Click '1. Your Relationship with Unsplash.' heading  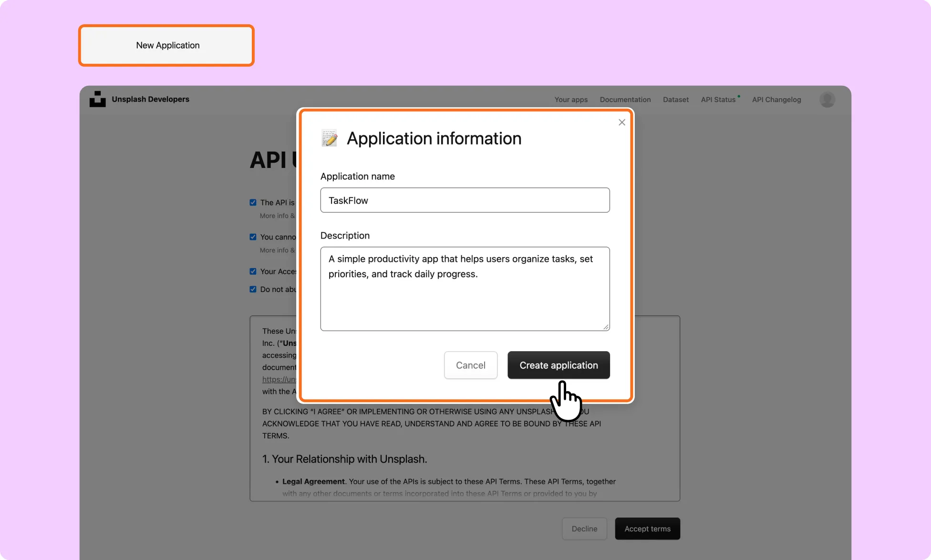click(x=344, y=459)
